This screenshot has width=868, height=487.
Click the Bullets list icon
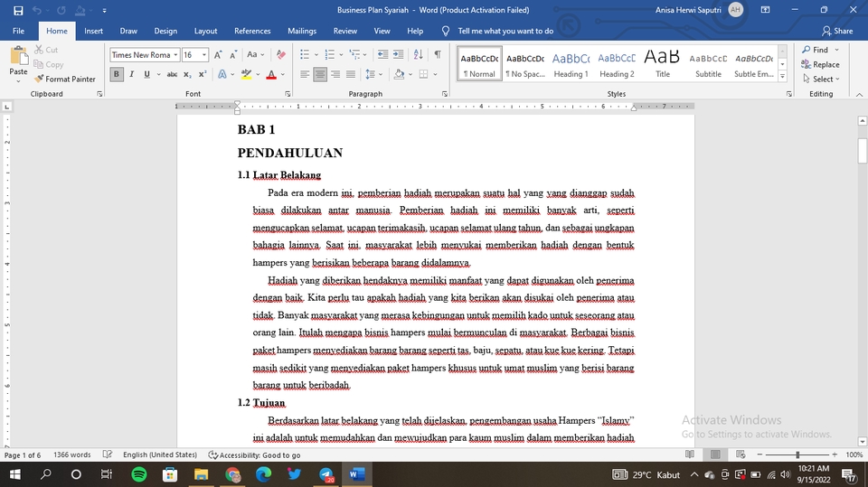(305, 54)
